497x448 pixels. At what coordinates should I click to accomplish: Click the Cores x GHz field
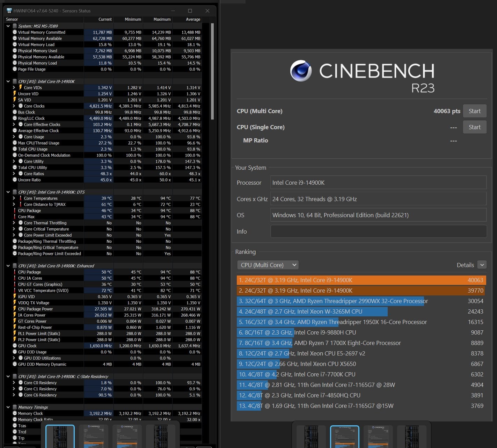click(379, 199)
